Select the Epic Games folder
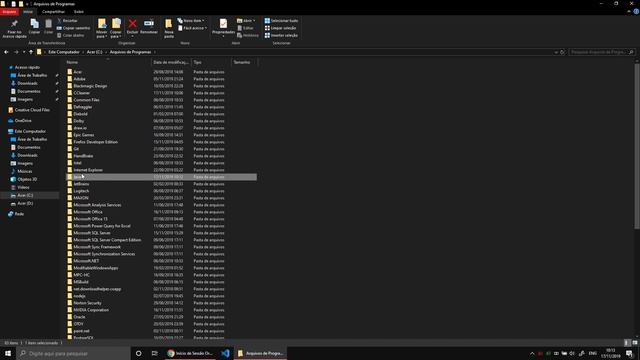The width and height of the screenshot is (640, 360). (161, 135)
